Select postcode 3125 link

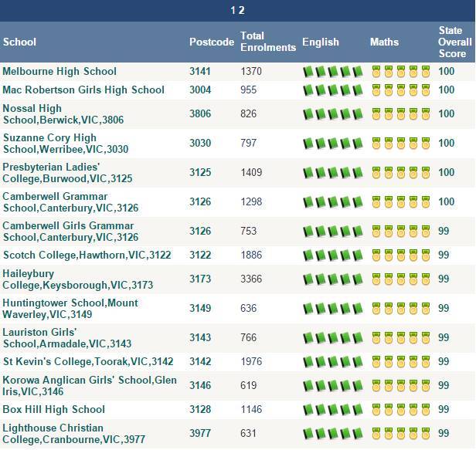coord(200,173)
